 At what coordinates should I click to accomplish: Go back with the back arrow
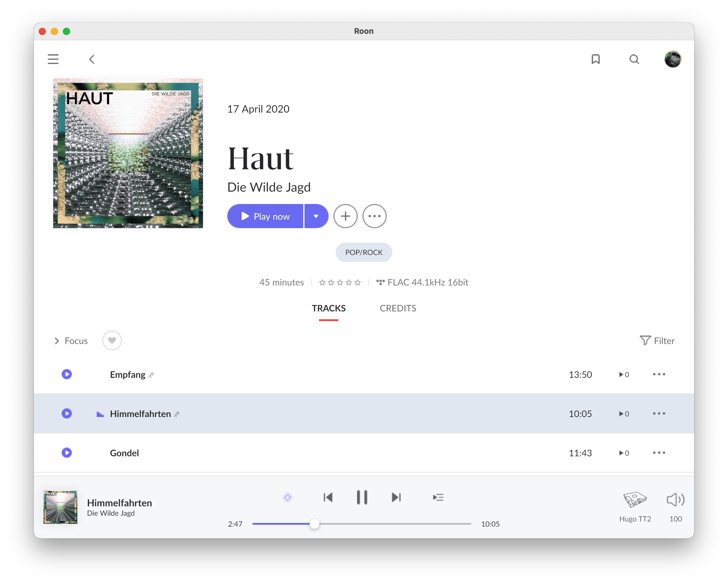92,59
